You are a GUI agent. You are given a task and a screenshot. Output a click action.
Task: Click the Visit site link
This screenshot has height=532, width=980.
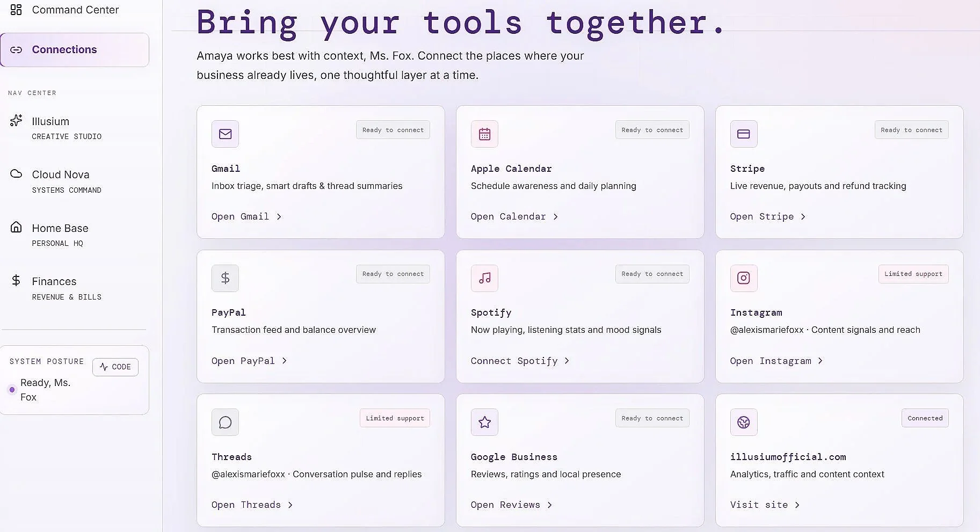(x=765, y=505)
